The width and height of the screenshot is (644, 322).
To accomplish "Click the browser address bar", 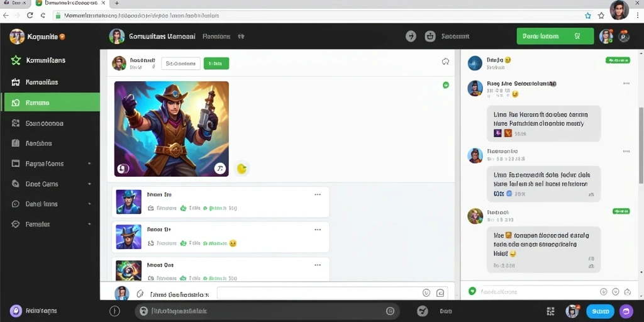I will [x=317, y=16].
